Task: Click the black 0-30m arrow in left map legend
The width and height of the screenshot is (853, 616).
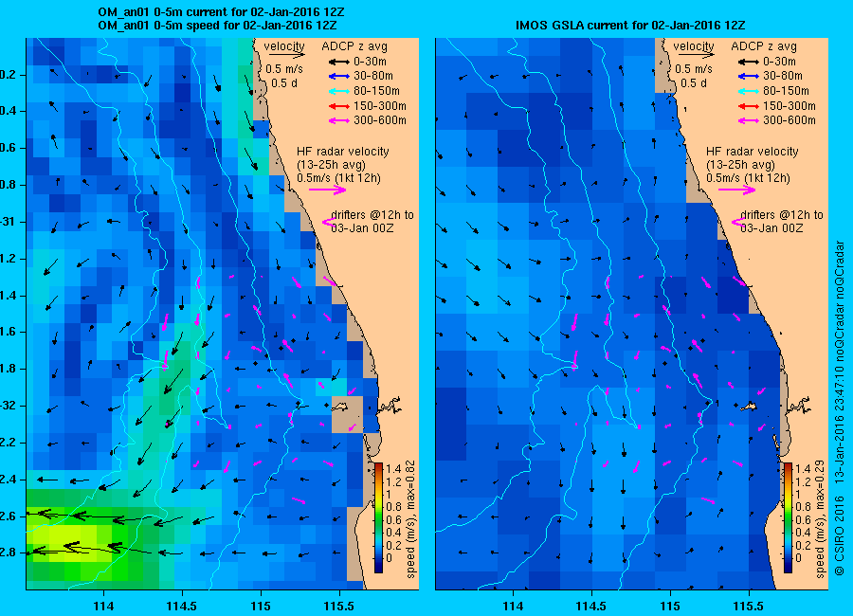Action: click(x=339, y=62)
